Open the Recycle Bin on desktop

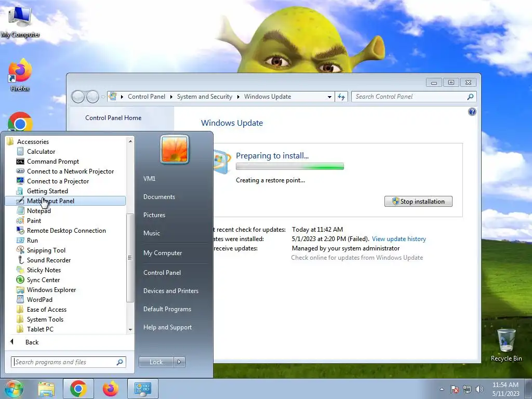(x=506, y=345)
